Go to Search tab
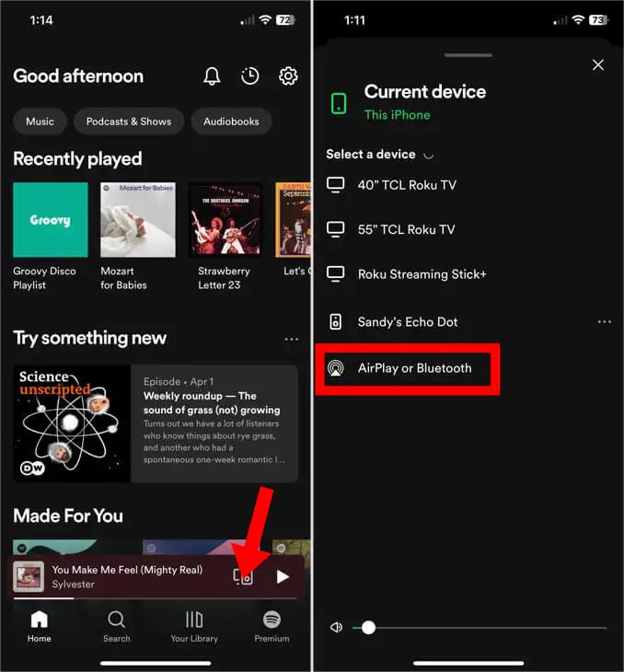This screenshot has height=672, width=624. pos(117,627)
